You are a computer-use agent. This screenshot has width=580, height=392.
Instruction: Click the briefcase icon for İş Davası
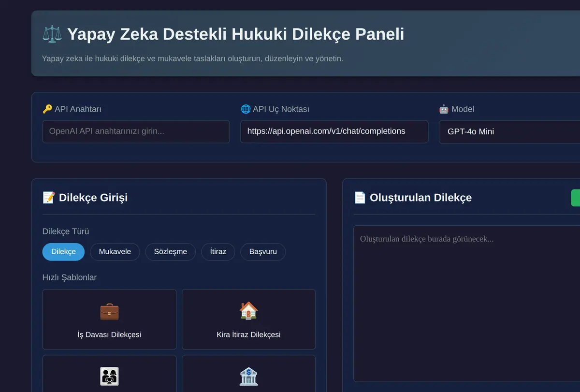pos(109,311)
